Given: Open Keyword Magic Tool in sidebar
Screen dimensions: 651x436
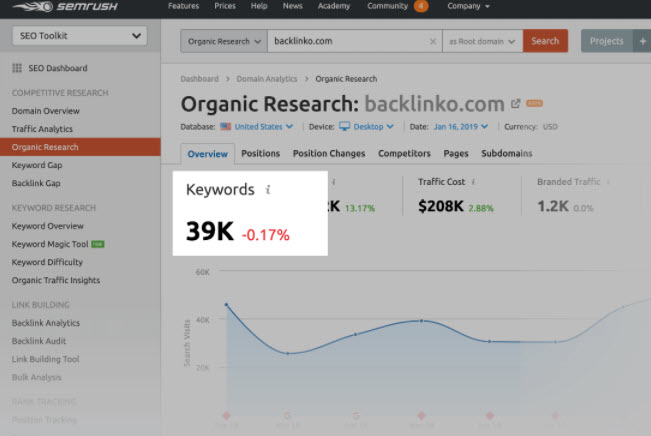Looking at the screenshot, I should pos(50,244).
